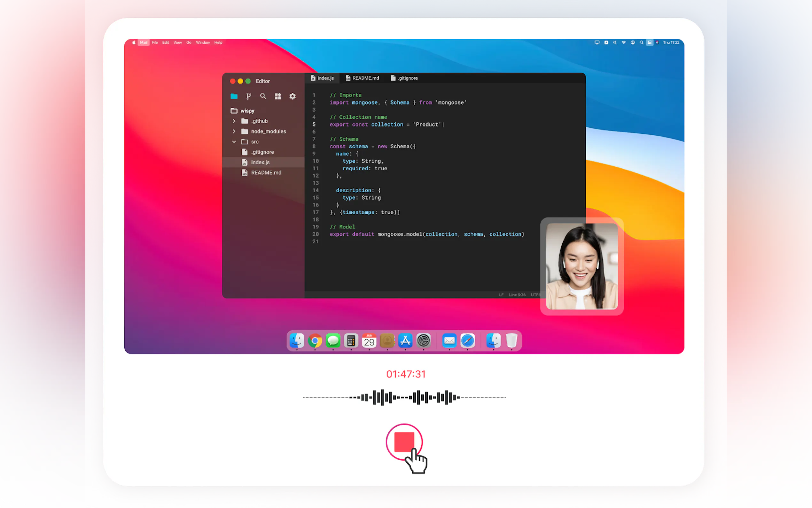This screenshot has height=508, width=812.
Task: Open the Go menu in the menu bar
Action: point(189,42)
